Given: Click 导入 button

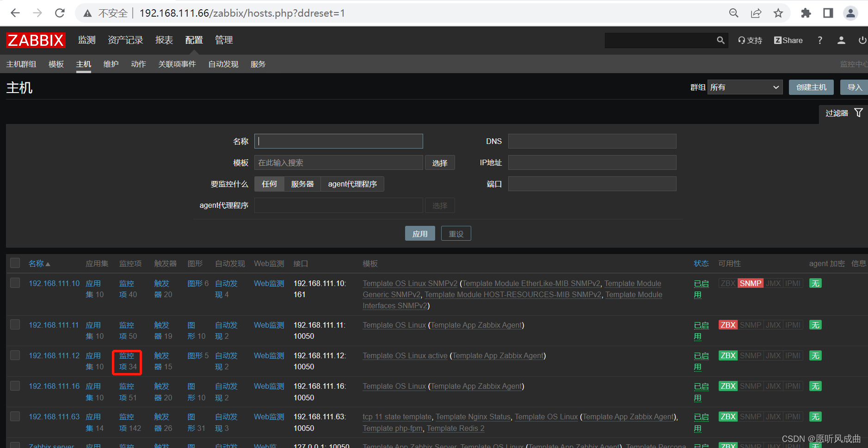Looking at the screenshot, I should [854, 87].
